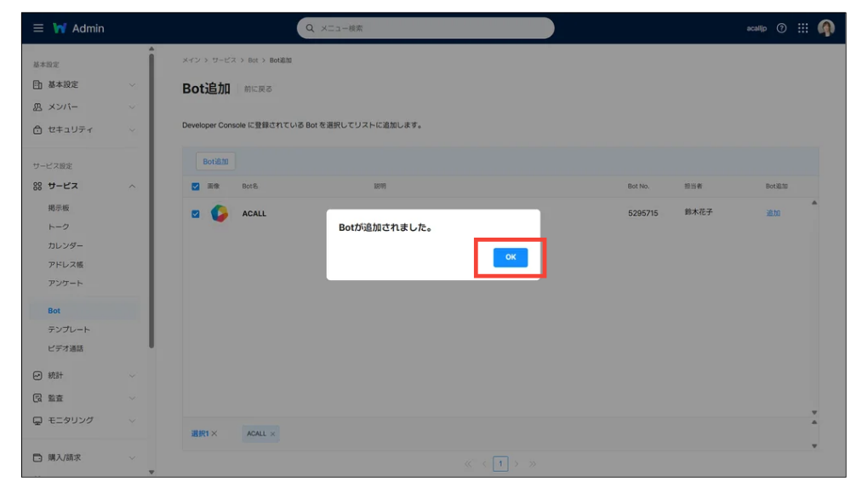868x488 pixels.
Task: Click the メニュー検索 search field
Action: (425, 28)
